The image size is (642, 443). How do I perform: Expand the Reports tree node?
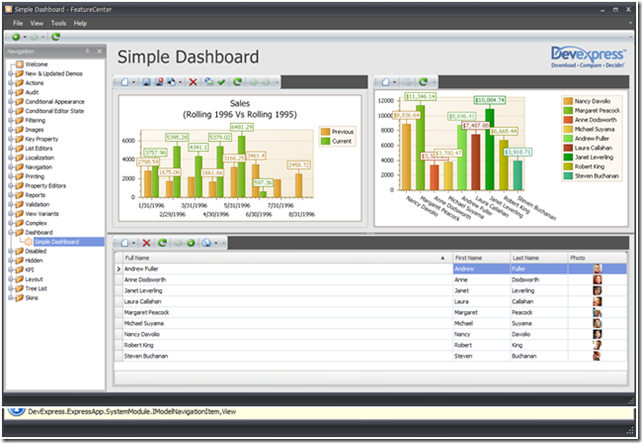(x=11, y=195)
